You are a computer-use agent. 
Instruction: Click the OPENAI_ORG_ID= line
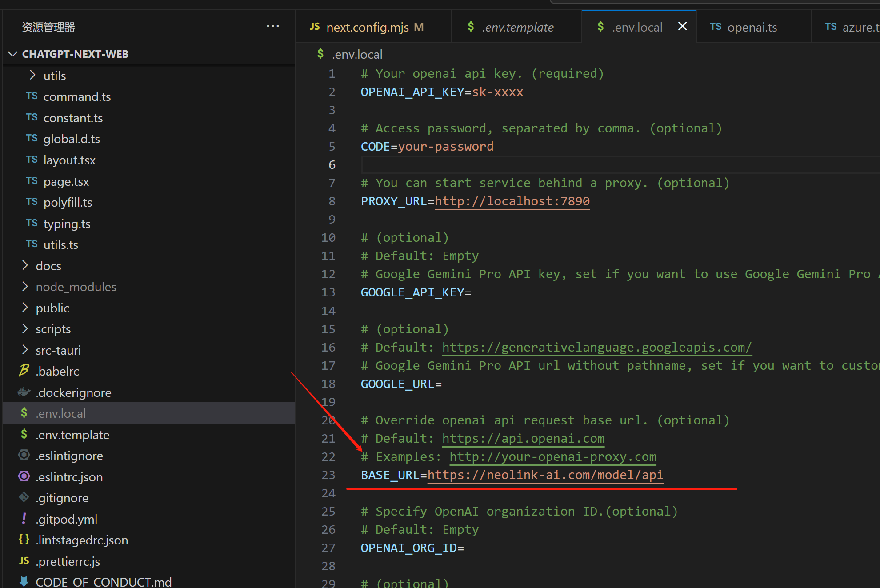coord(412,548)
